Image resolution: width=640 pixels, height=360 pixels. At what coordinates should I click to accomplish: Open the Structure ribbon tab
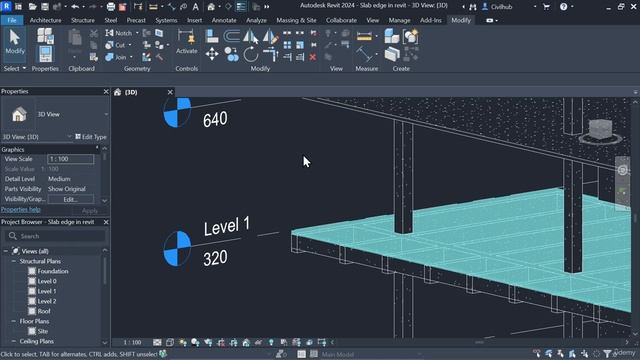click(83, 20)
